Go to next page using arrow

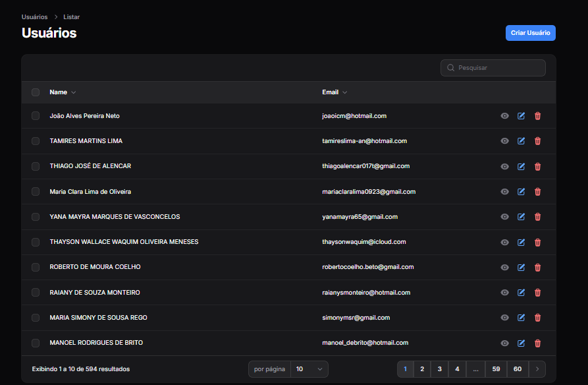pyautogui.click(x=537, y=369)
